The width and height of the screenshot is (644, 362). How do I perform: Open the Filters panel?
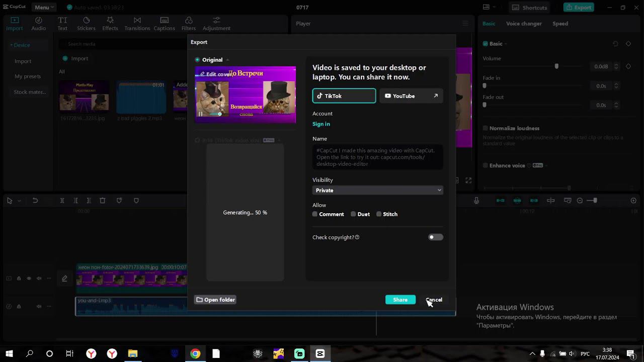pyautogui.click(x=189, y=24)
